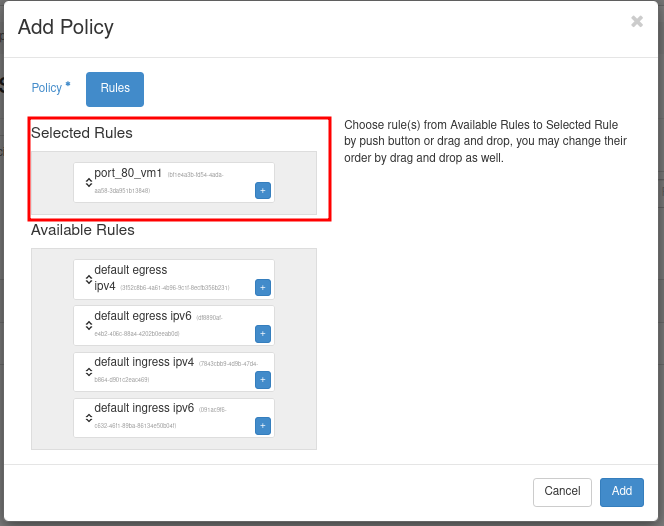This screenshot has width=664, height=526.
Task: Click sort handle of default ingress ipv4
Action: point(88,371)
